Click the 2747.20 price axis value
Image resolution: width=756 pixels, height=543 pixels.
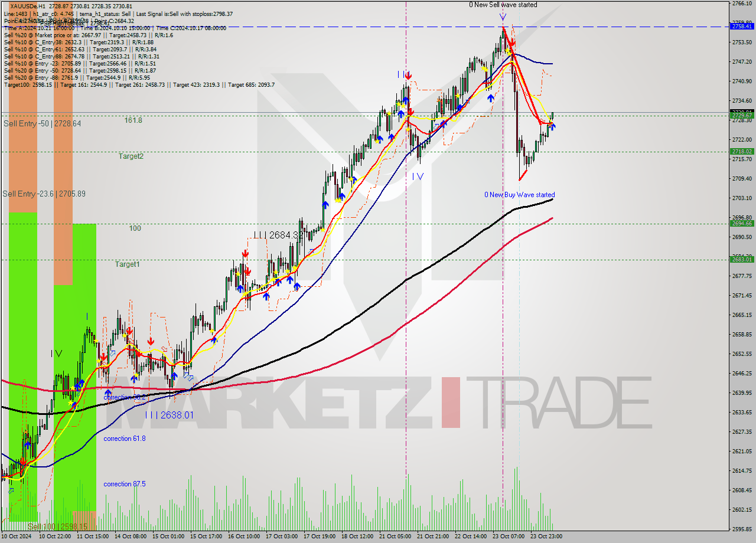tap(742, 61)
